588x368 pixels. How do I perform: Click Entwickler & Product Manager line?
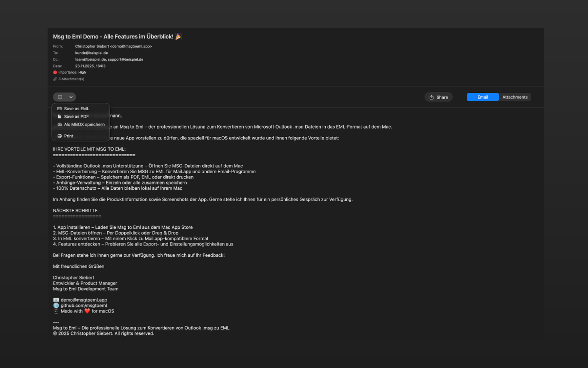coord(85,283)
